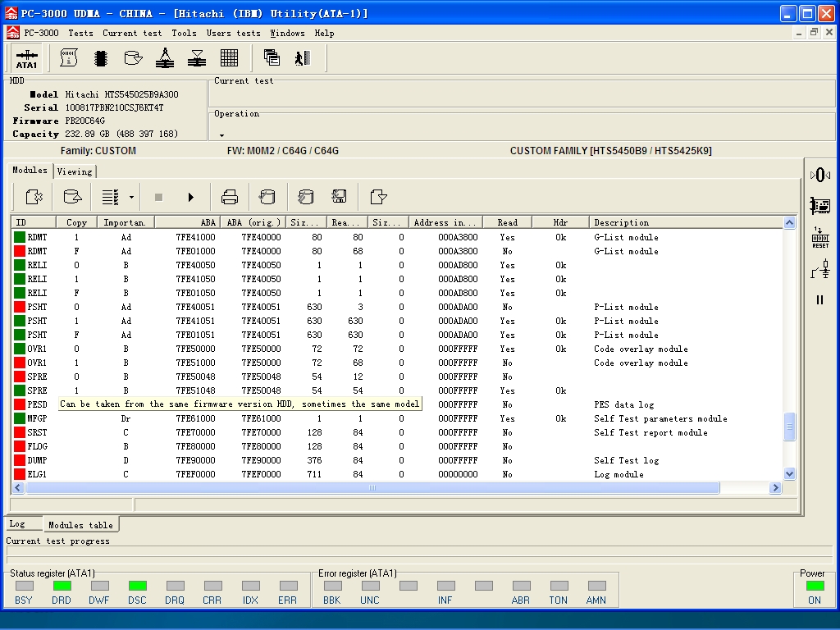Click the stop square in the modules toolbar

click(158, 197)
